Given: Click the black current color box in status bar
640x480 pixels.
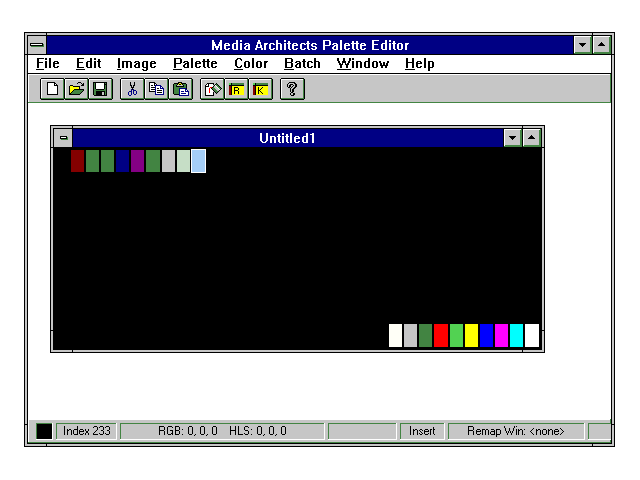Looking at the screenshot, I should tap(44, 431).
